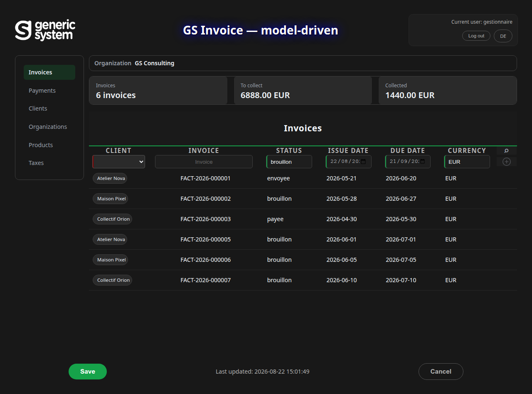
Task: Click the 6 invoices summary card
Action: coord(158,90)
